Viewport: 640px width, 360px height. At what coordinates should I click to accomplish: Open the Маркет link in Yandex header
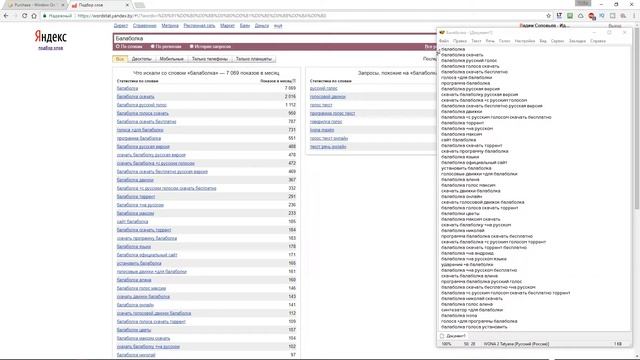[227, 26]
